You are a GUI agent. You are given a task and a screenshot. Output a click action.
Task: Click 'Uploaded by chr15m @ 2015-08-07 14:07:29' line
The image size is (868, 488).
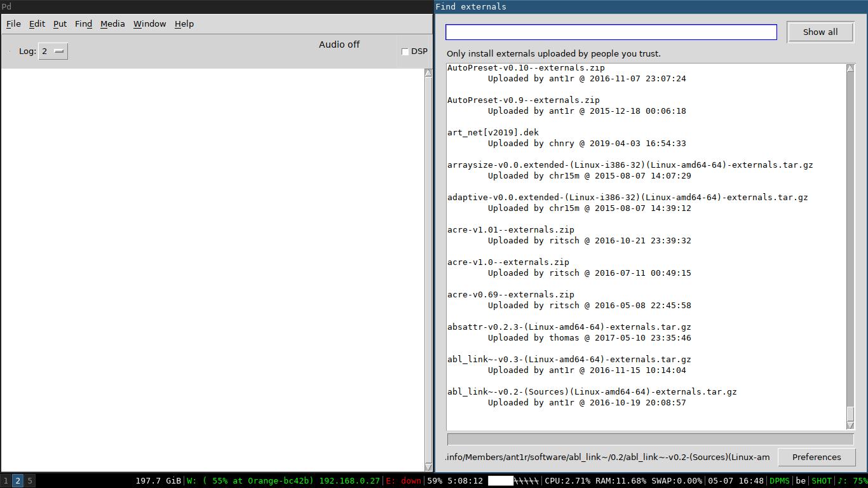pyautogui.click(x=590, y=176)
